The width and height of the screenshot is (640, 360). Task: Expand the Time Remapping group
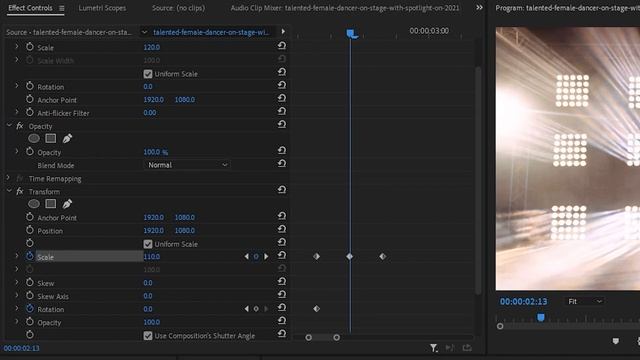point(8,178)
